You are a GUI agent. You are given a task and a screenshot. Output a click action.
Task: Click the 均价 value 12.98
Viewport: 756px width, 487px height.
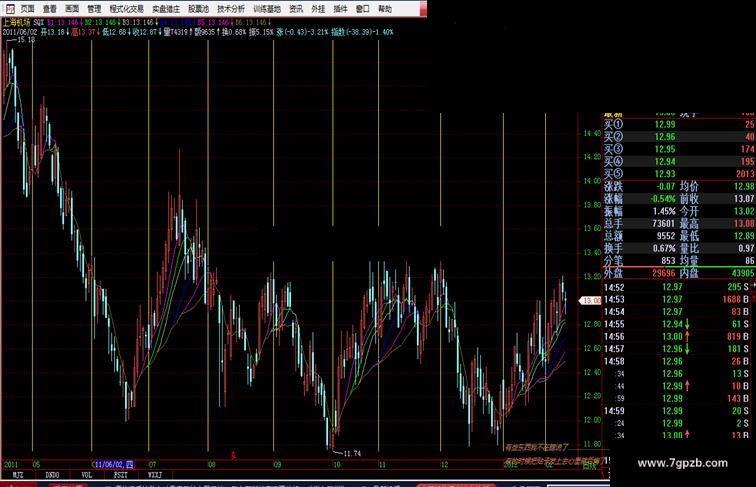(x=744, y=186)
